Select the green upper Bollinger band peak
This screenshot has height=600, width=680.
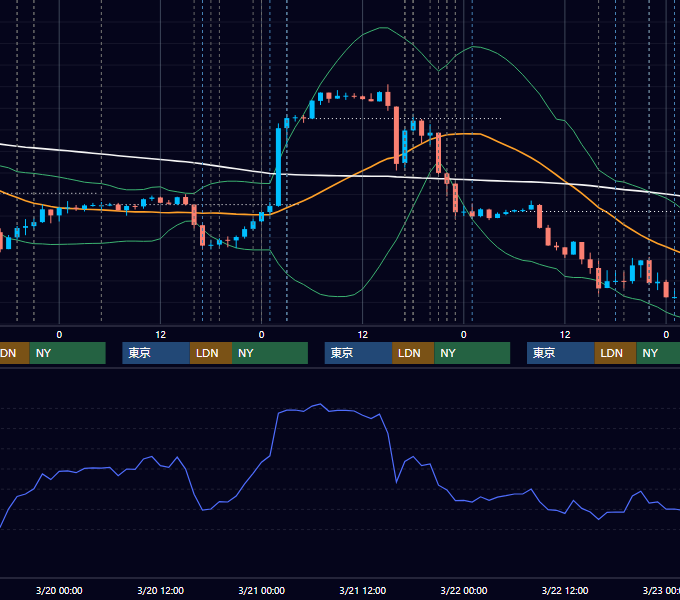tap(382, 28)
